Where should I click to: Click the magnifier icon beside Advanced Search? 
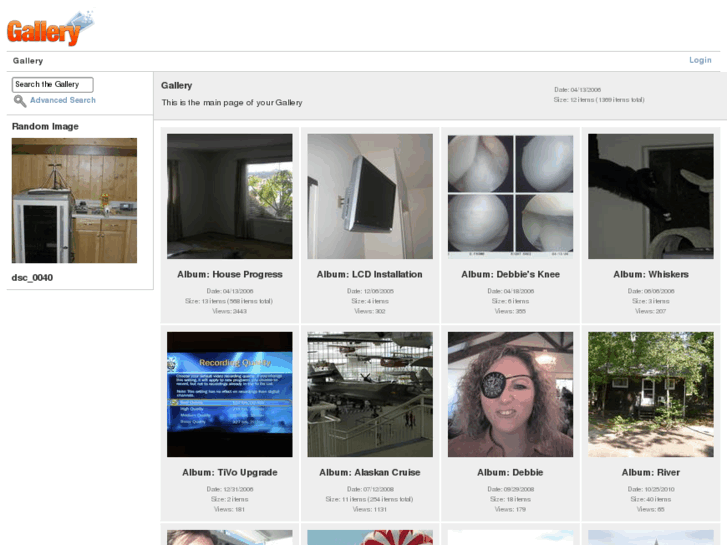19,101
